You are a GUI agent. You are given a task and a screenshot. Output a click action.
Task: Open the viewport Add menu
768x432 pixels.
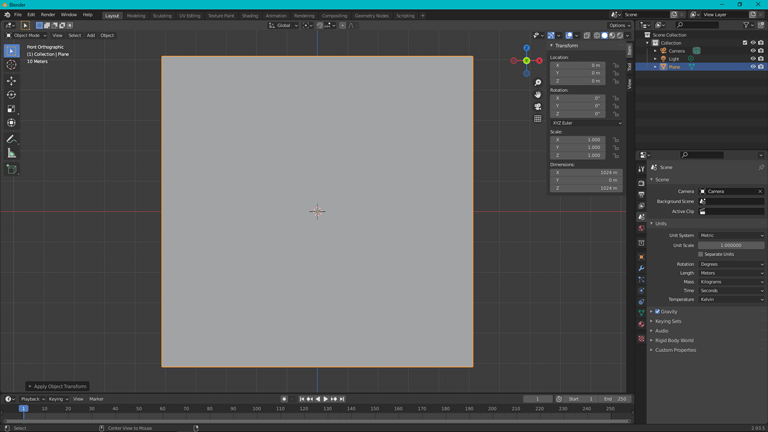(91, 35)
